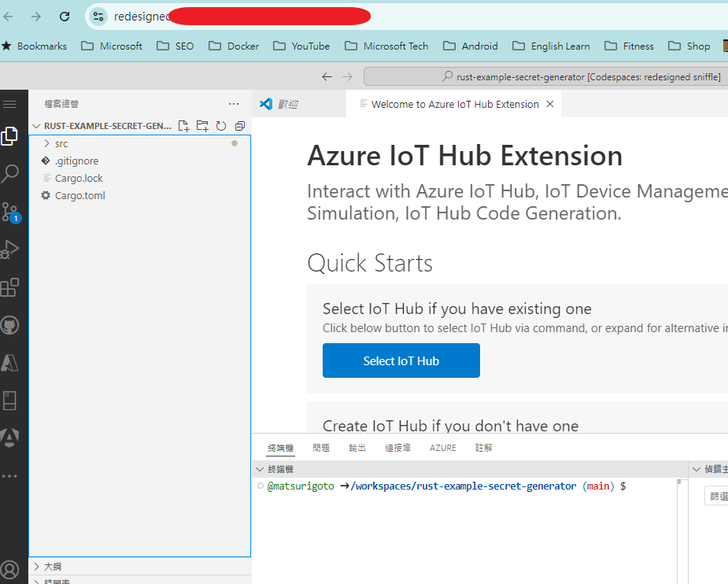This screenshot has width=728, height=584.
Task: Open the Run and Debug view
Action: (x=9, y=249)
